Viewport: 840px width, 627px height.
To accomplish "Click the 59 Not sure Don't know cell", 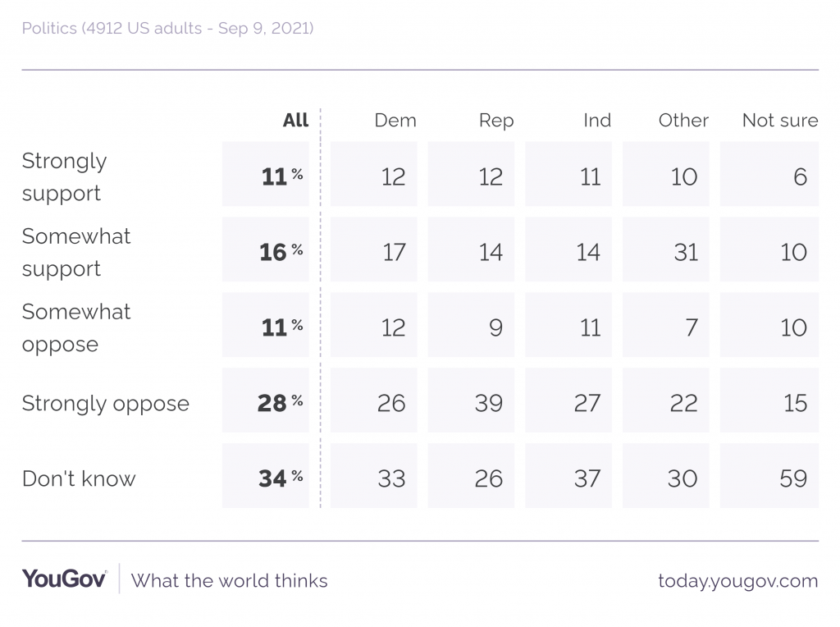I will tap(769, 478).
